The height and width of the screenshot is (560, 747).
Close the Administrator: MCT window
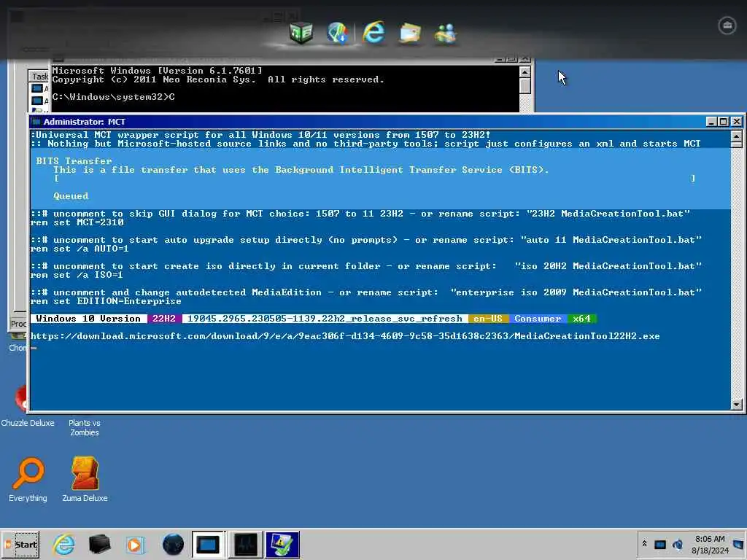(x=737, y=122)
